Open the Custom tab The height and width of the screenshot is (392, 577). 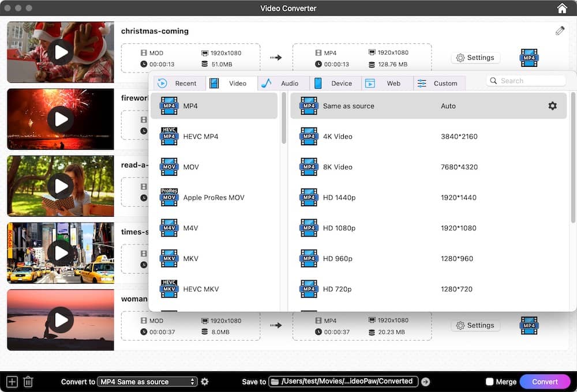point(439,83)
